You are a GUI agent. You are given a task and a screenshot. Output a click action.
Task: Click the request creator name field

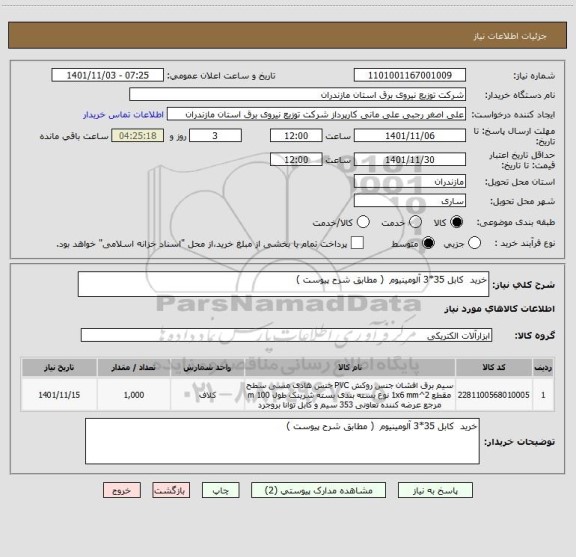[316, 114]
